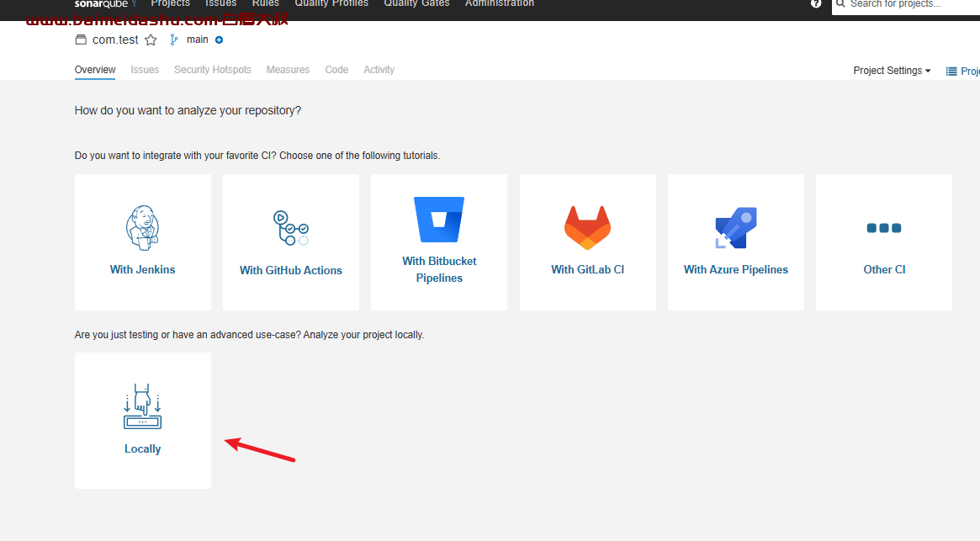Click the 'Are you just testing' locally text
Screen dimensions: 980x541
click(x=249, y=335)
